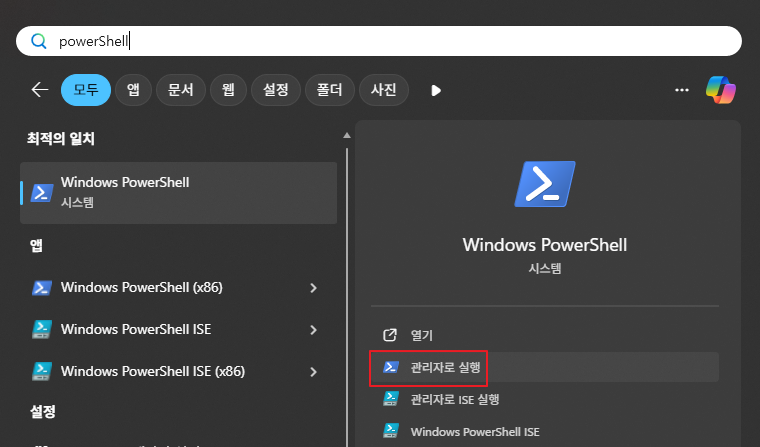This screenshot has height=447, width=760.
Task: Click the PowerShell ISE (x86) result icon
Action: [x=42, y=371]
